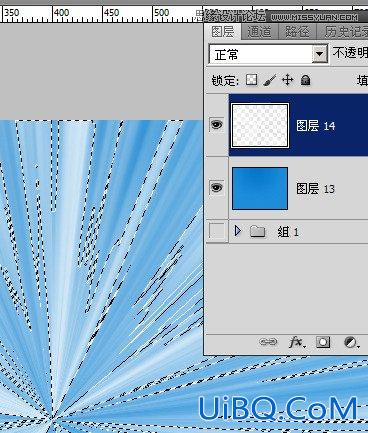This screenshot has width=368, height=433.
Task: Hide 图层 14 using its eye icon
Action: tap(217, 125)
